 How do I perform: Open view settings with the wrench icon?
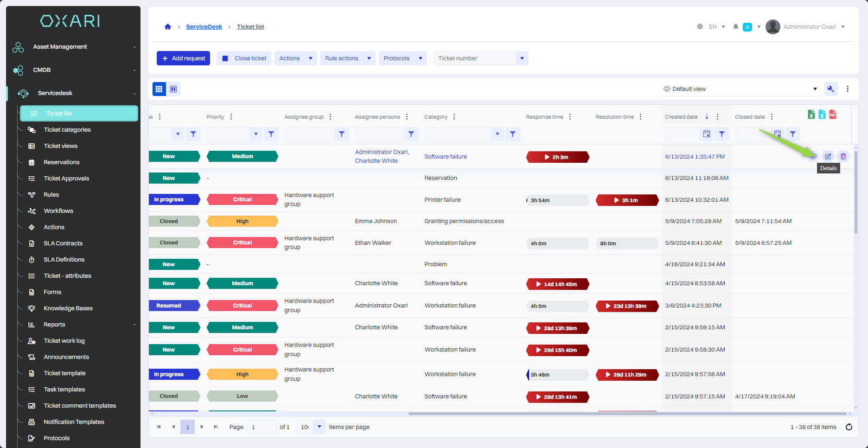coord(830,89)
